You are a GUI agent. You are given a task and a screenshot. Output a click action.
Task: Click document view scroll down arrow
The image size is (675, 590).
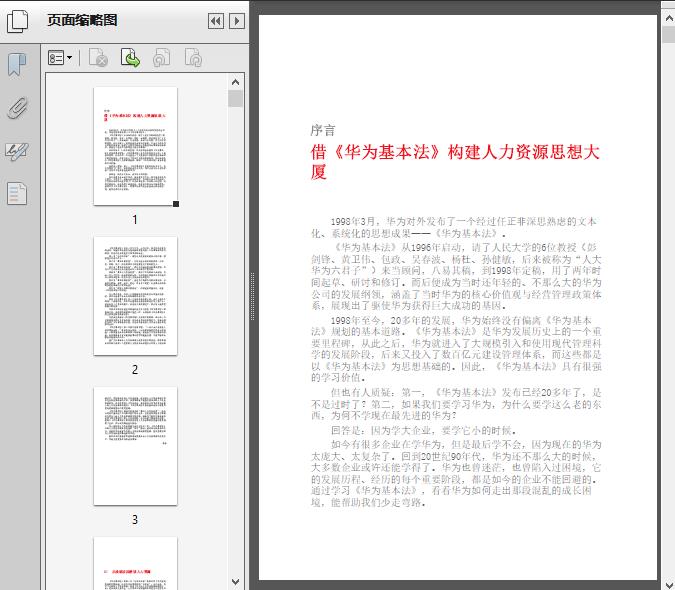[x=669, y=583]
